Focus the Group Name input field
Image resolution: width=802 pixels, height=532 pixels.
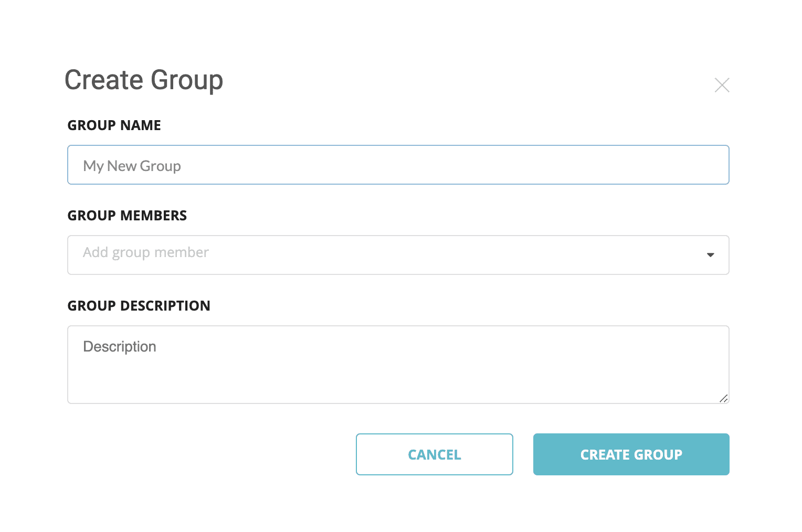pyautogui.click(x=398, y=165)
